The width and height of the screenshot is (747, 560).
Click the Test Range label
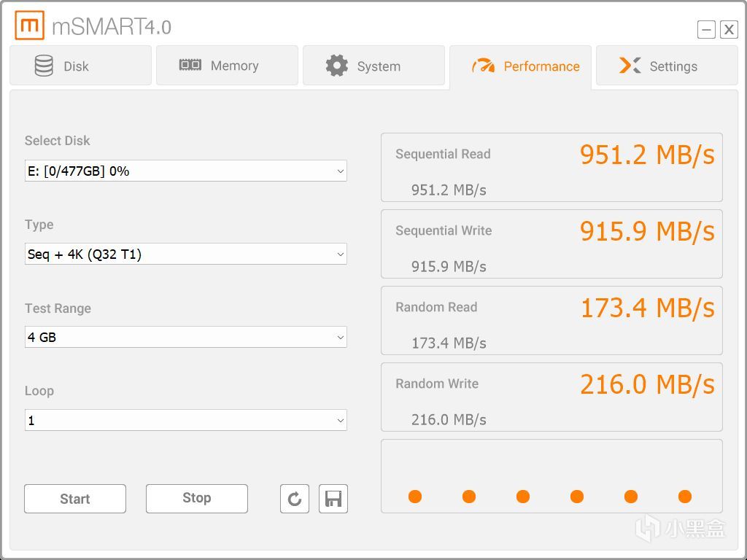point(58,308)
